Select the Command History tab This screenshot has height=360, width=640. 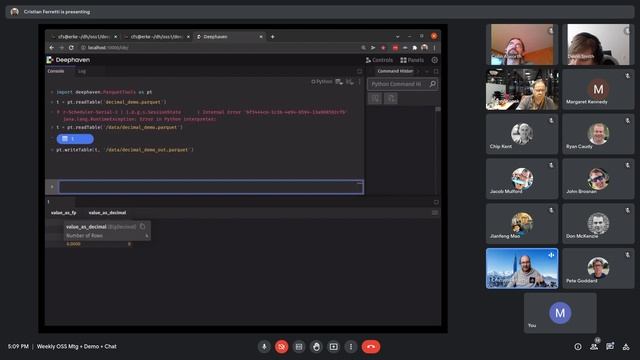point(395,71)
